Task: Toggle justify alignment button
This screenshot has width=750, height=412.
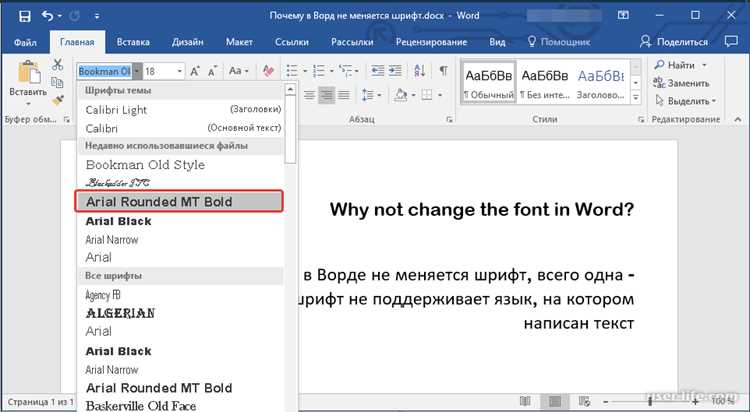Action: pos(343,95)
